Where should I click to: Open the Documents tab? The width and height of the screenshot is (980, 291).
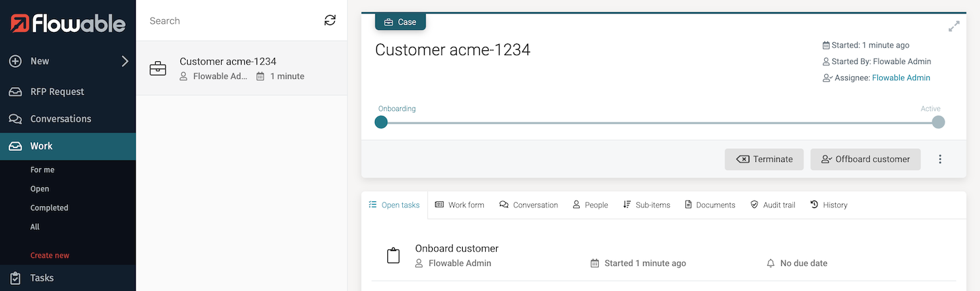click(x=710, y=205)
